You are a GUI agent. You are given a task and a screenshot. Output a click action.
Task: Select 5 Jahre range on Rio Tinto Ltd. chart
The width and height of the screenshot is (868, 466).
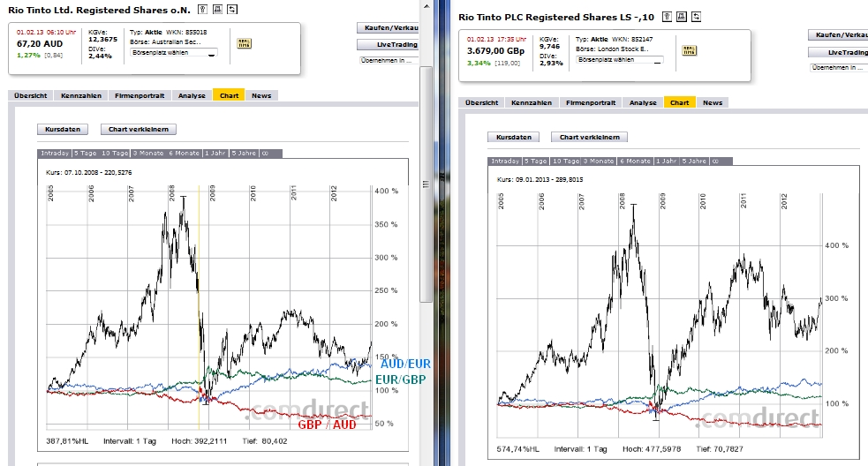click(x=244, y=154)
